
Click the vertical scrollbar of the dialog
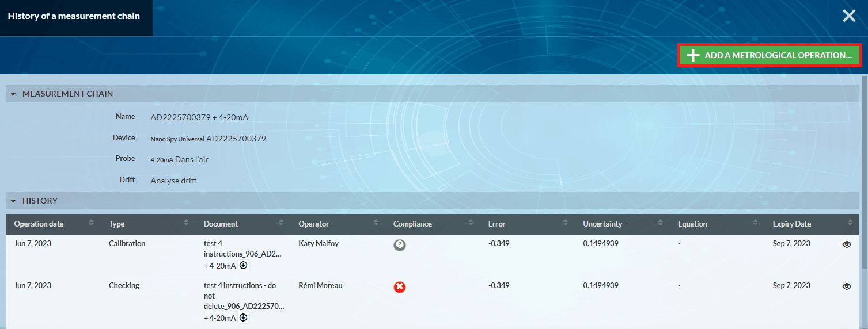pos(863,173)
